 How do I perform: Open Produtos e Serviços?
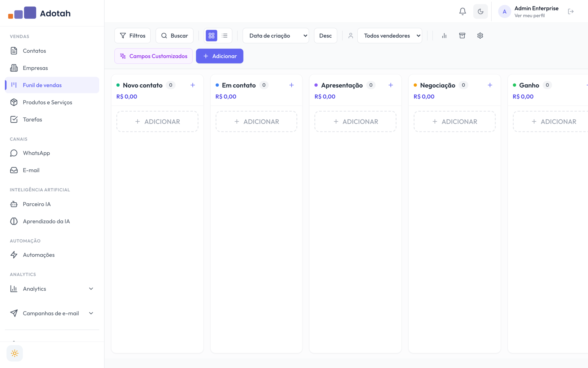pos(52,102)
